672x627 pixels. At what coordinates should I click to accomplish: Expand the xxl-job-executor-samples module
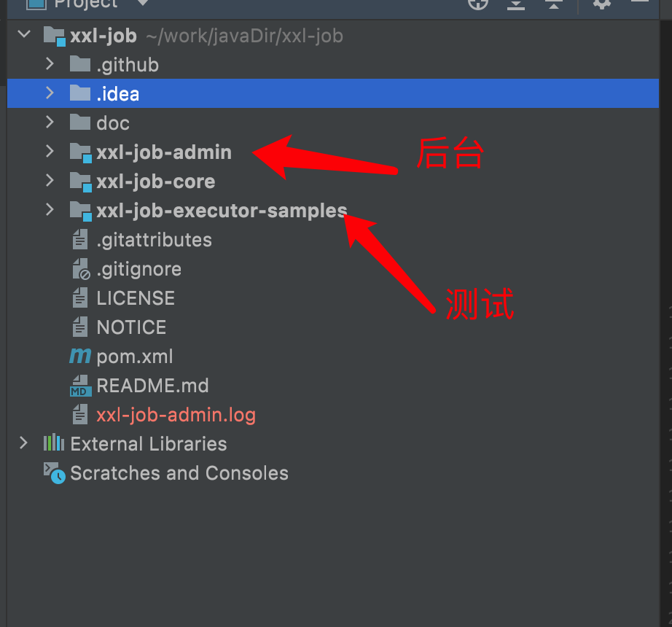50,210
